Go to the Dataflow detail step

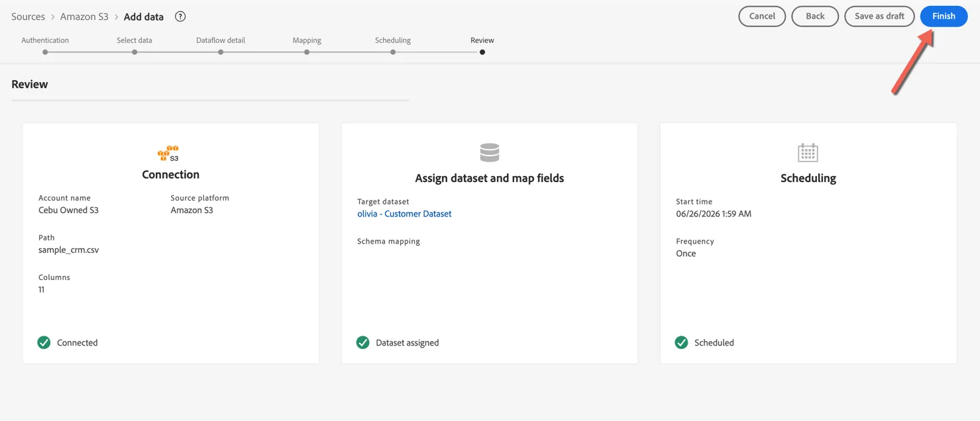(x=221, y=45)
